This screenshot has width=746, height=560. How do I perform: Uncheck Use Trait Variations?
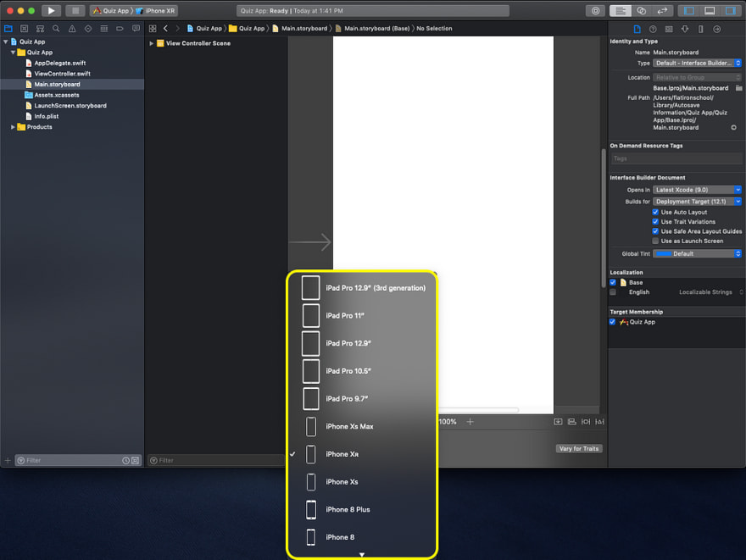(655, 221)
